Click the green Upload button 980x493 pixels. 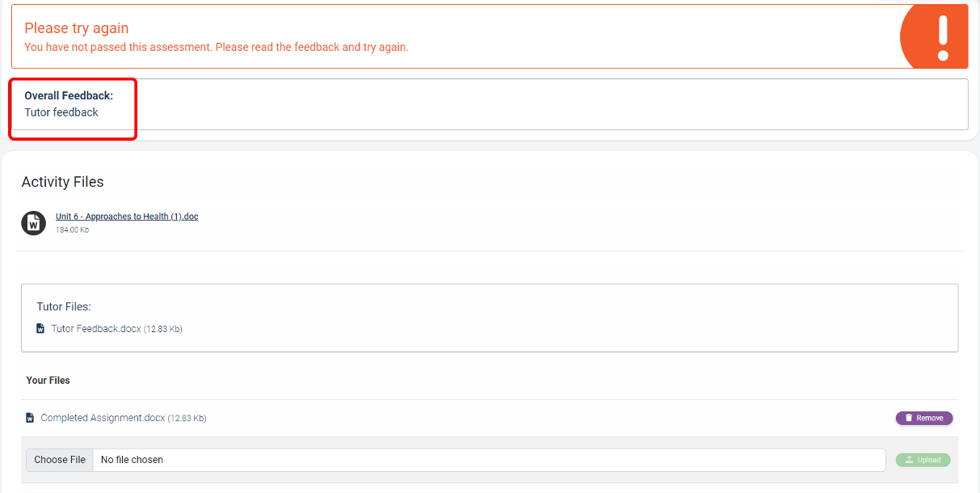tap(923, 460)
